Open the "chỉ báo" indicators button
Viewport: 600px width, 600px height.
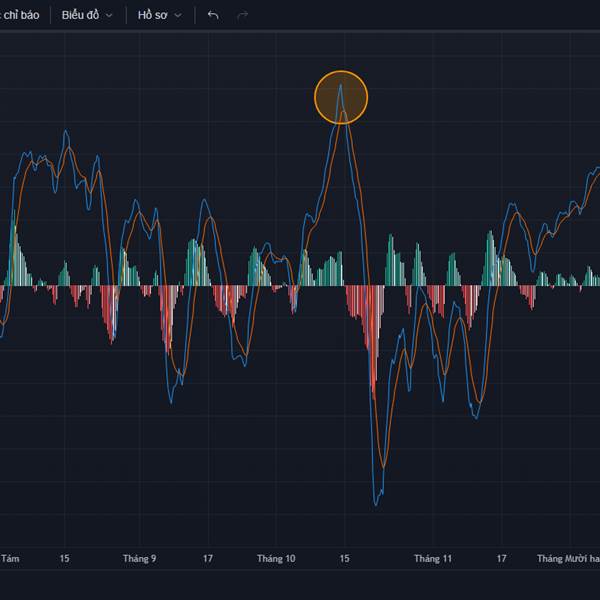click(20, 16)
